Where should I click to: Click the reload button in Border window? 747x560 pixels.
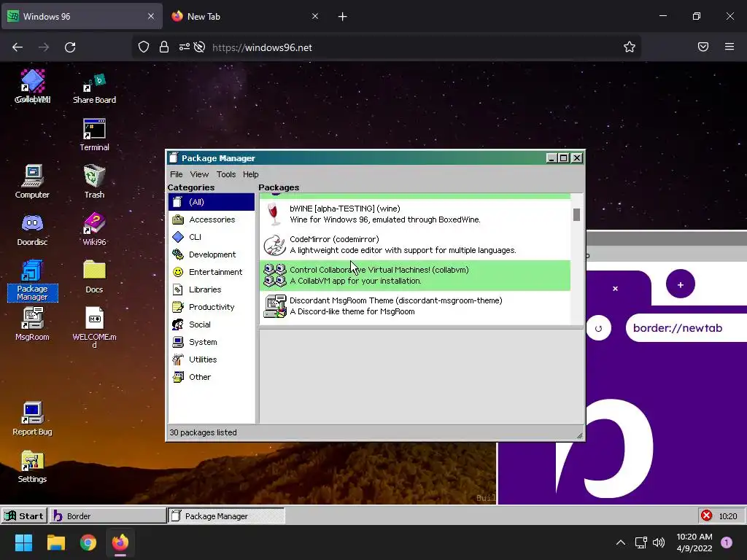(x=598, y=328)
